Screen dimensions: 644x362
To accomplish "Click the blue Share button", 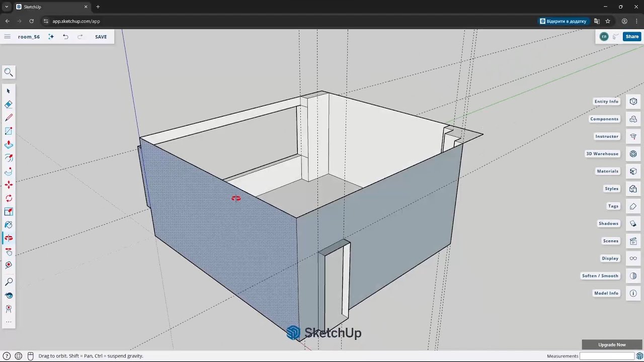I will (x=632, y=37).
